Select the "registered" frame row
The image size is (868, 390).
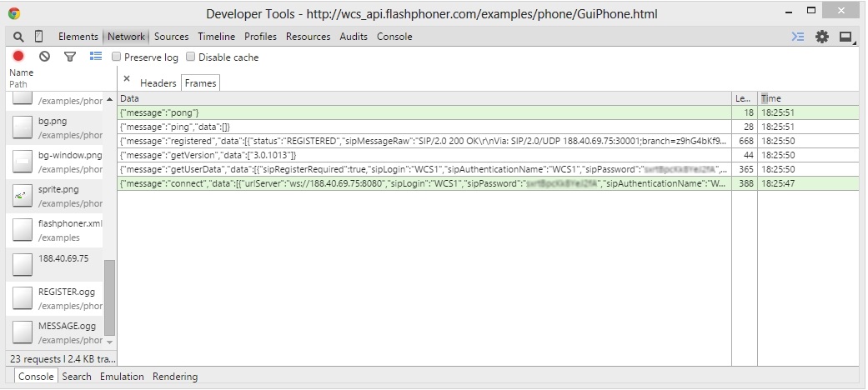click(x=425, y=141)
